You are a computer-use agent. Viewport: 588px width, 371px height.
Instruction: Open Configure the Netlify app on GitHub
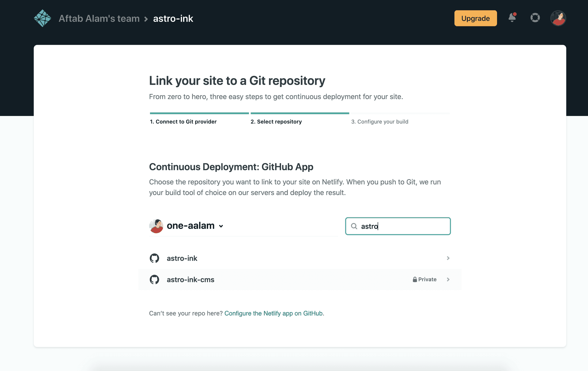pos(273,313)
